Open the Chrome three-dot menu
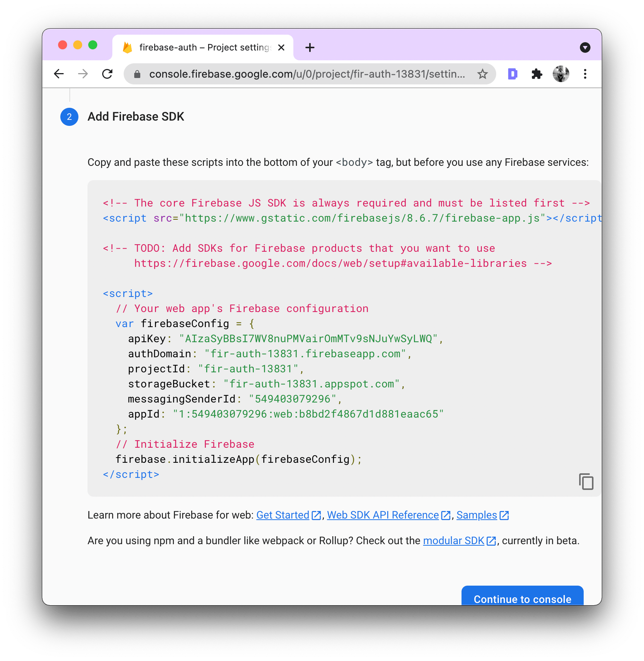The image size is (644, 661). (x=585, y=74)
